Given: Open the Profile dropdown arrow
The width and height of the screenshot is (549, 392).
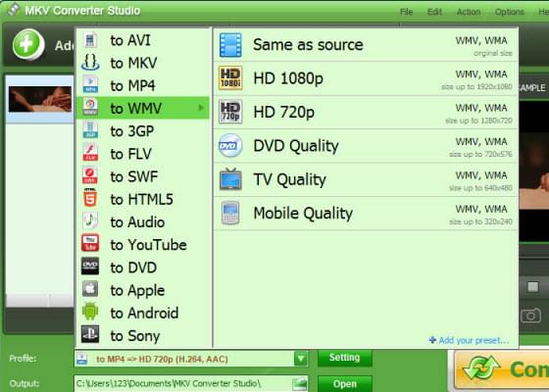Looking at the screenshot, I should click(300, 359).
